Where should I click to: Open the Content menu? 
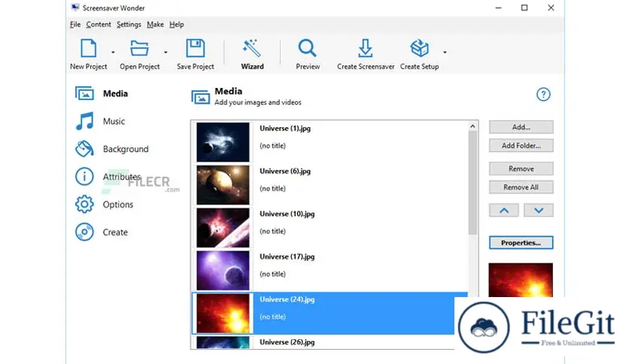(99, 25)
